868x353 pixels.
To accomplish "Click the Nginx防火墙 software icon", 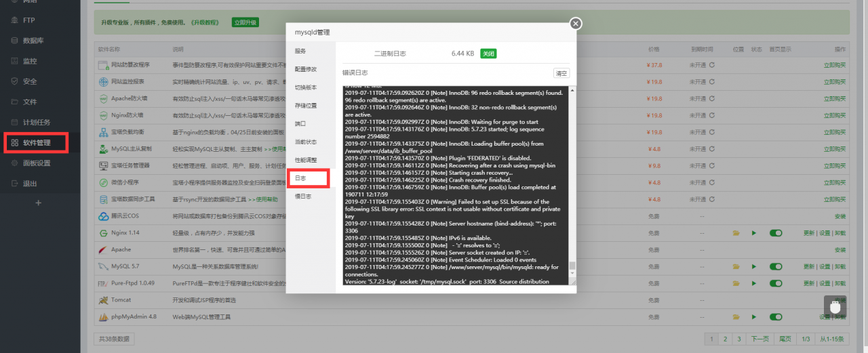I will click(103, 115).
